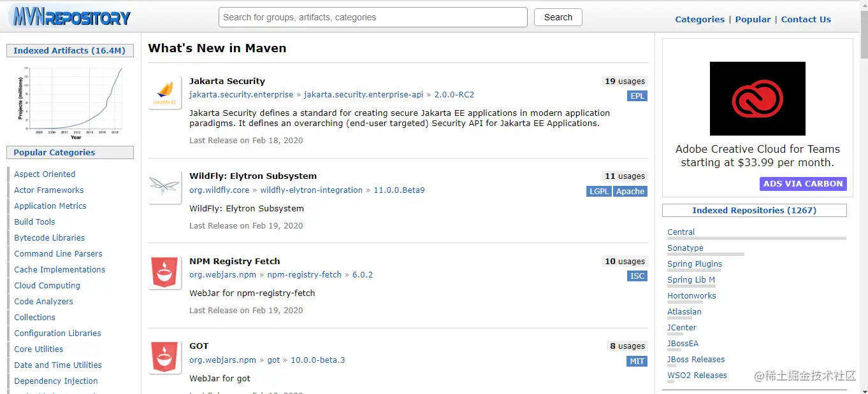
Task: Click the Search button
Action: (x=558, y=17)
